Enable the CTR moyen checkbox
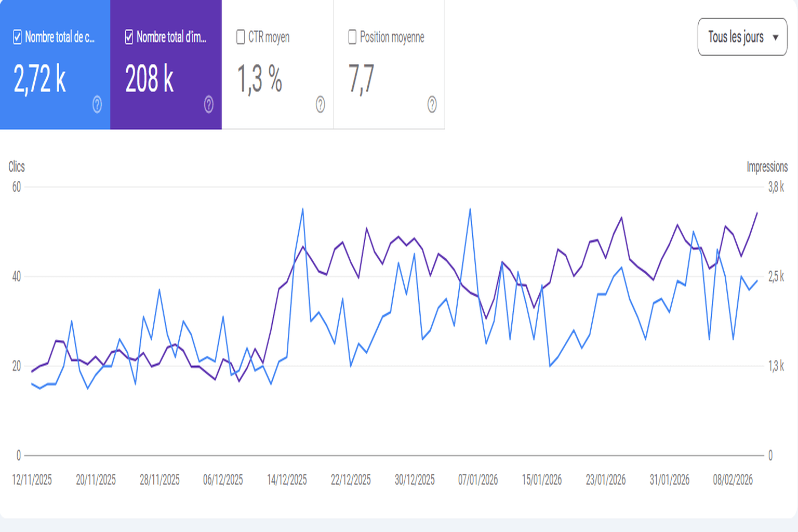The height and width of the screenshot is (532, 798). point(241,37)
